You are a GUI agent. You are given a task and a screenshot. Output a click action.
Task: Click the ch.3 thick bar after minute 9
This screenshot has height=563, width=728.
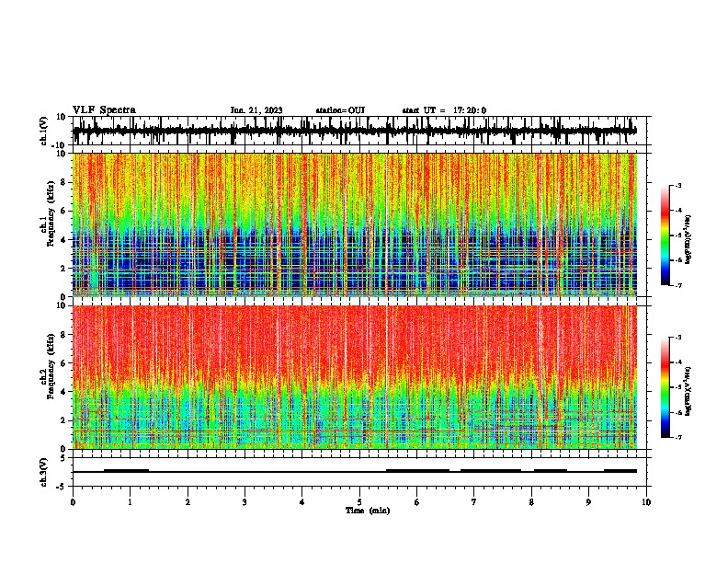(620, 471)
